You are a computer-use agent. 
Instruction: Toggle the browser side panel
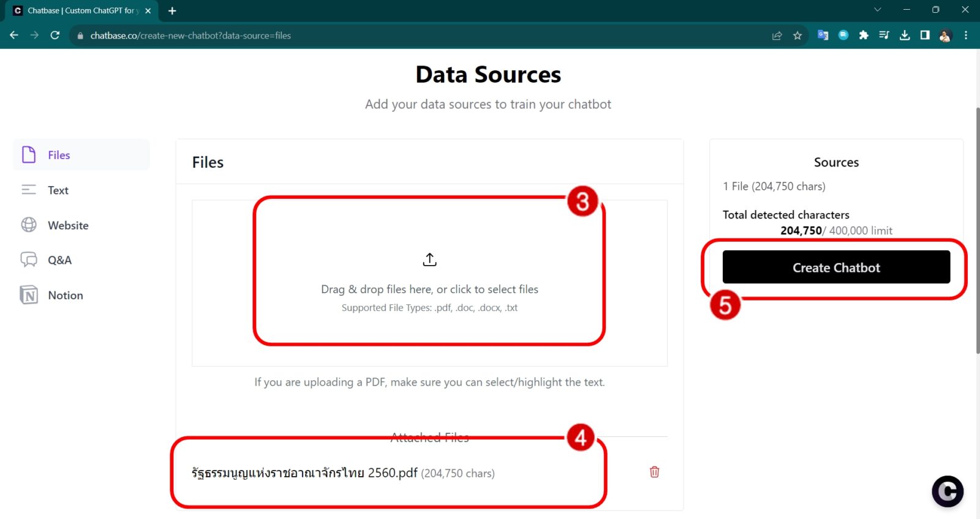point(925,35)
